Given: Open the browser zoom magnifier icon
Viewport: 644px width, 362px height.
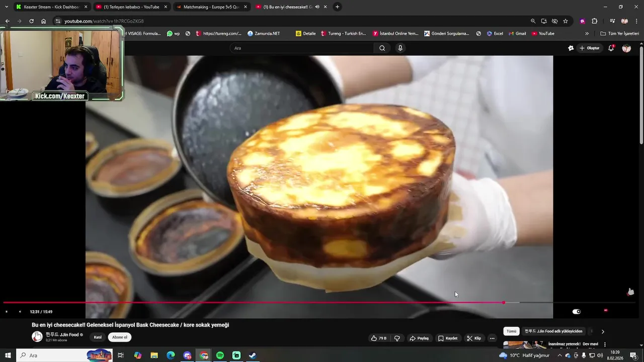Looking at the screenshot, I should (x=533, y=21).
